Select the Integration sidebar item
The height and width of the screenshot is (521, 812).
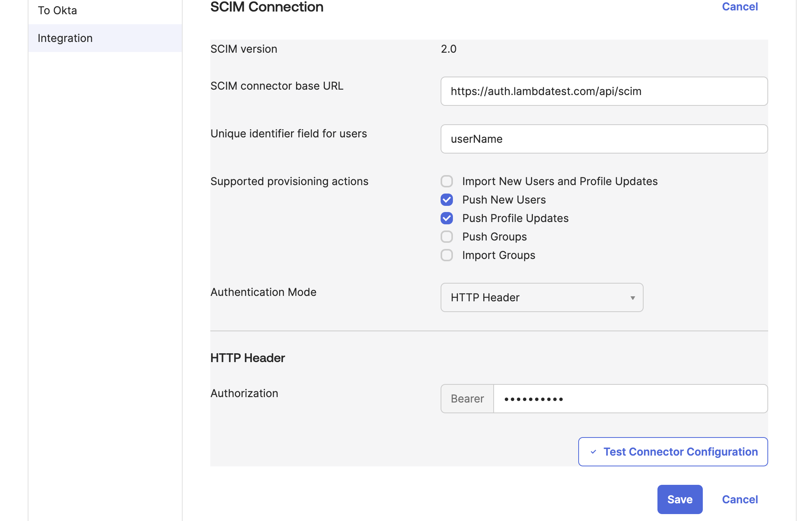point(65,38)
